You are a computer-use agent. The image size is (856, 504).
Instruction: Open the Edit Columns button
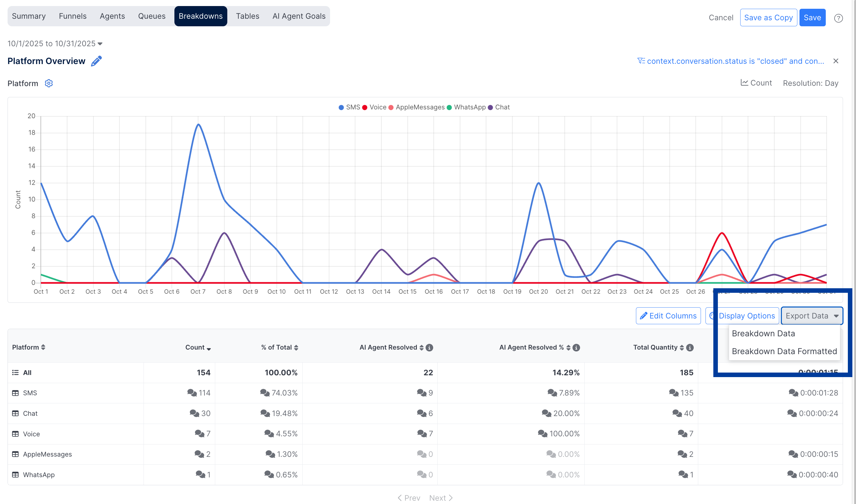[x=668, y=316]
